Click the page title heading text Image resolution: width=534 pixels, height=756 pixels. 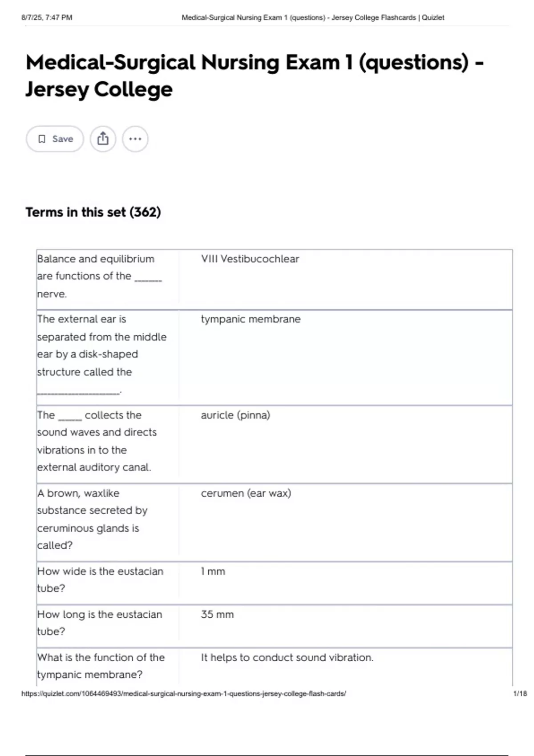tap(255, 76)
